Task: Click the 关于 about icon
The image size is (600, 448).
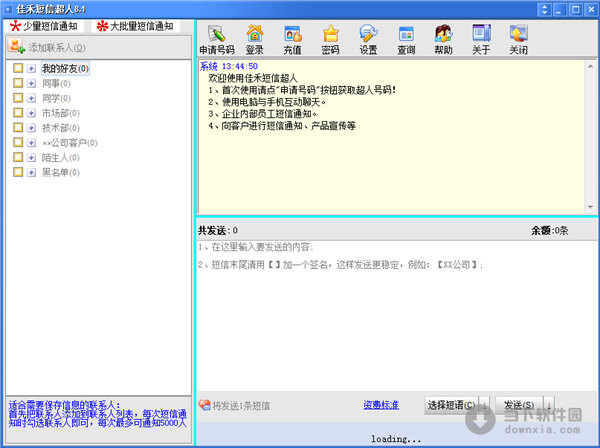Action: pyautogui.click(x=481, y=39)
